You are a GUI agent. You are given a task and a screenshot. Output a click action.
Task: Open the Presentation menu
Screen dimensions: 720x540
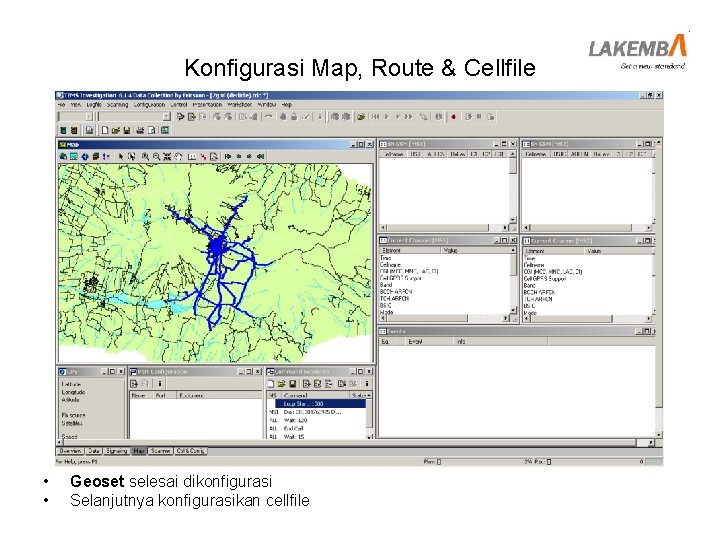208,104
